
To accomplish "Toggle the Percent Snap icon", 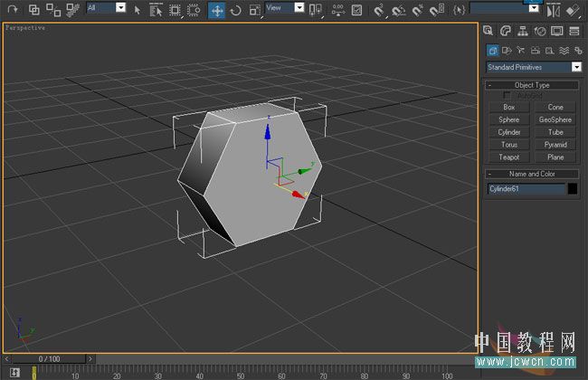I will click(417, 11).
